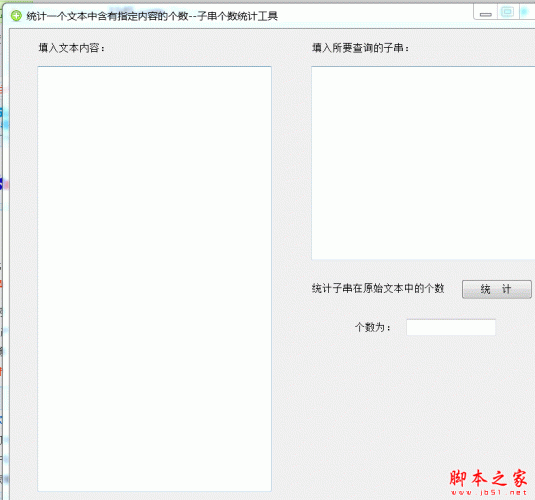Click the 脚本之家 red watermark logo
The width and height of the screenshot is (535, 500).
tap(489, 477)
